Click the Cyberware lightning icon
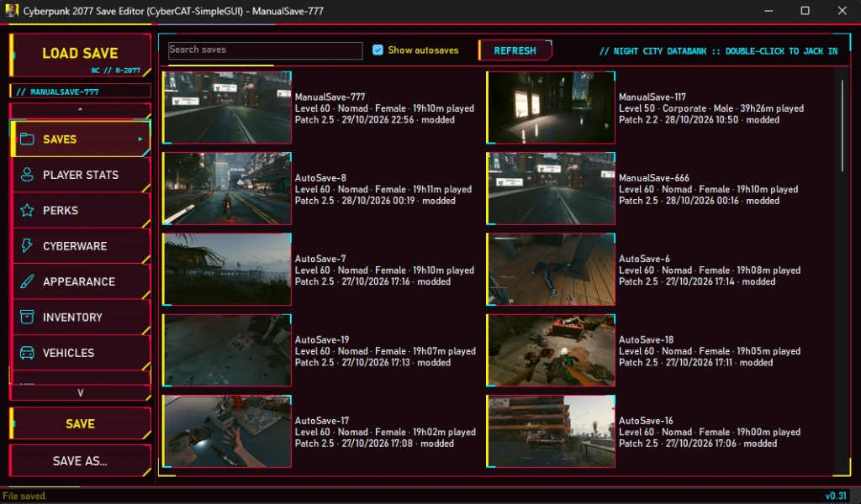The height and width of the screenshot is (504, 861). point(27,245)
